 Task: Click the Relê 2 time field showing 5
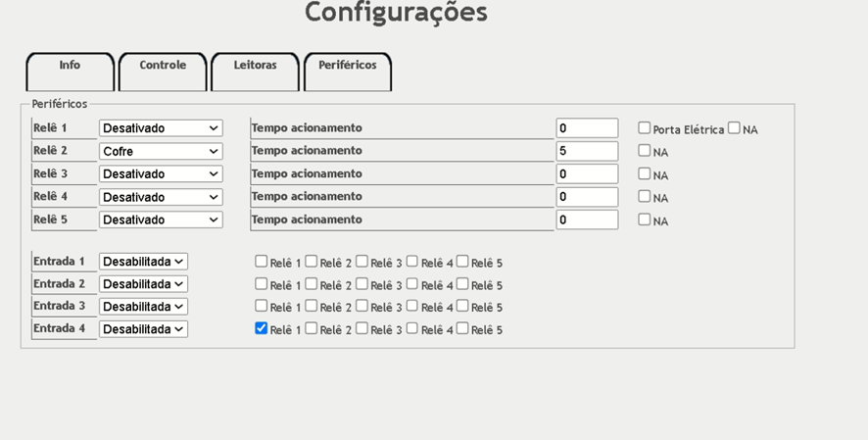(587, 152)
